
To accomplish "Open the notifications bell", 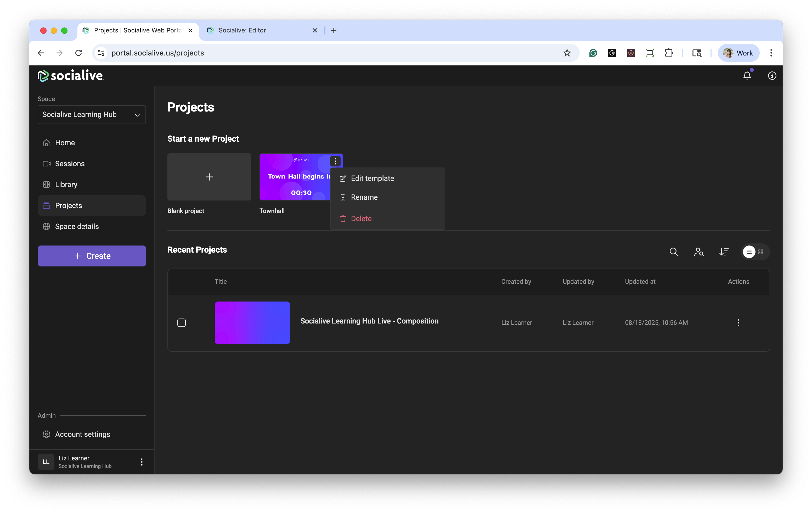I will tap(747, 76).
